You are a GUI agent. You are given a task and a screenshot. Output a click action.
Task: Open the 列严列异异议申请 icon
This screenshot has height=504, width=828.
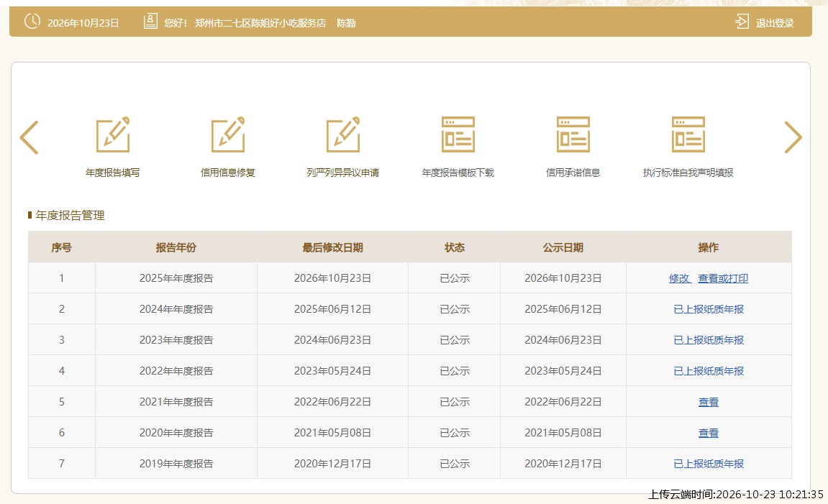click(342, 134)
